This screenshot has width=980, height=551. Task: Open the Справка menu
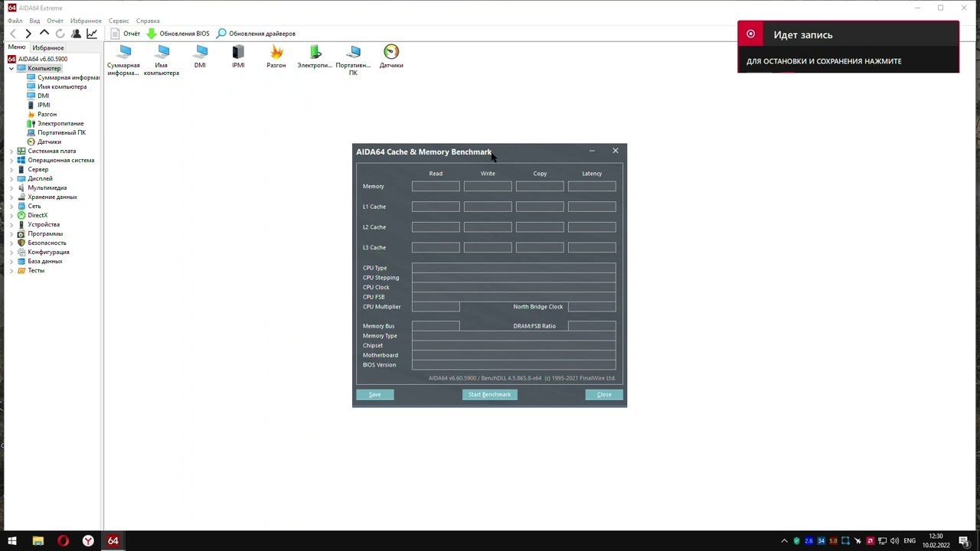[148, 21]
